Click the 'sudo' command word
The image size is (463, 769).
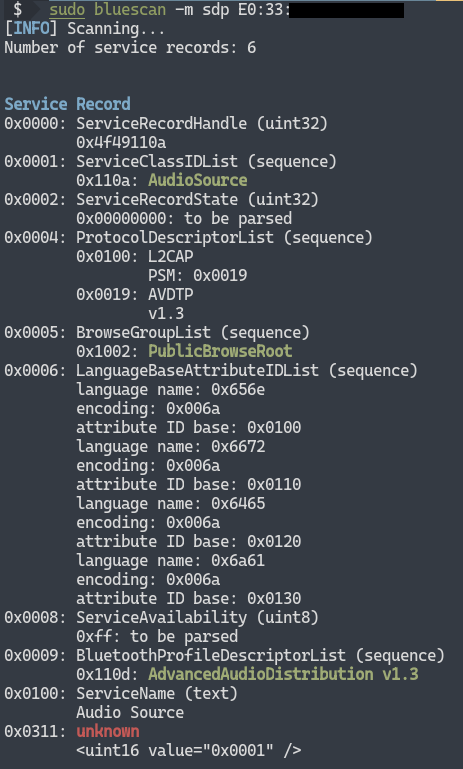[x=67, y=10]
